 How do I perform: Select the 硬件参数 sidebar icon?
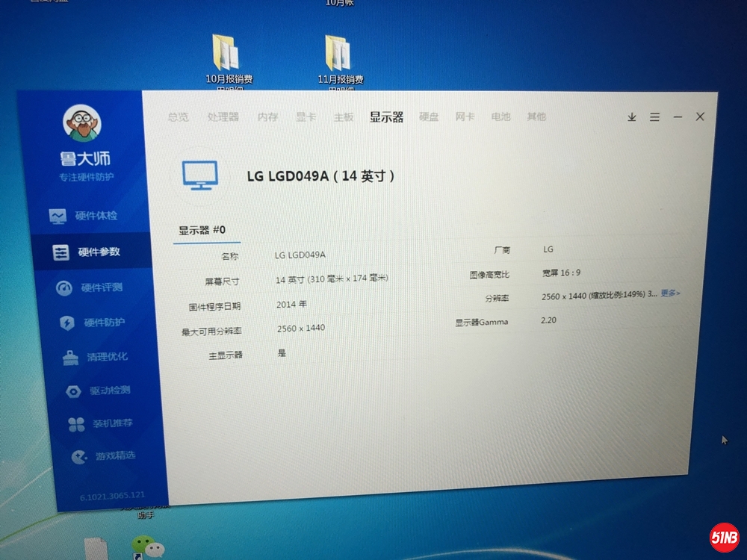(61, 253)
